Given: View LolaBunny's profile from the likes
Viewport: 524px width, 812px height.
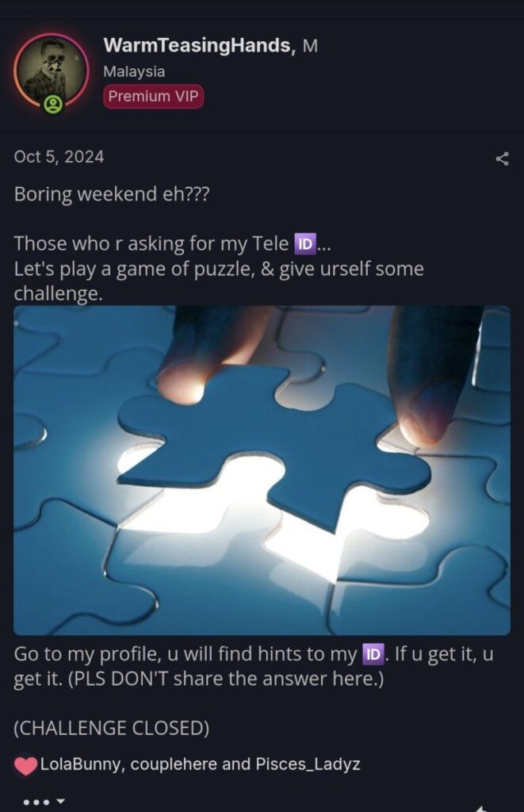Looking at the screenshot, I should 82,764.
